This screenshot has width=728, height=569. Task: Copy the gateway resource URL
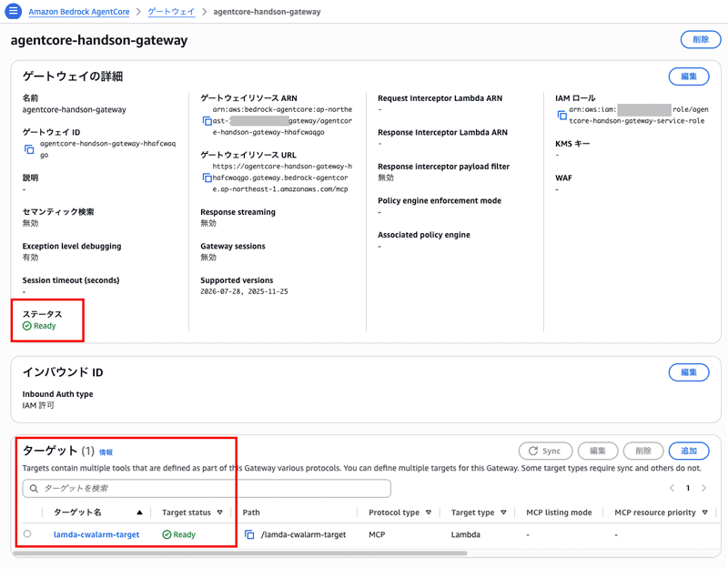(207, 178)
